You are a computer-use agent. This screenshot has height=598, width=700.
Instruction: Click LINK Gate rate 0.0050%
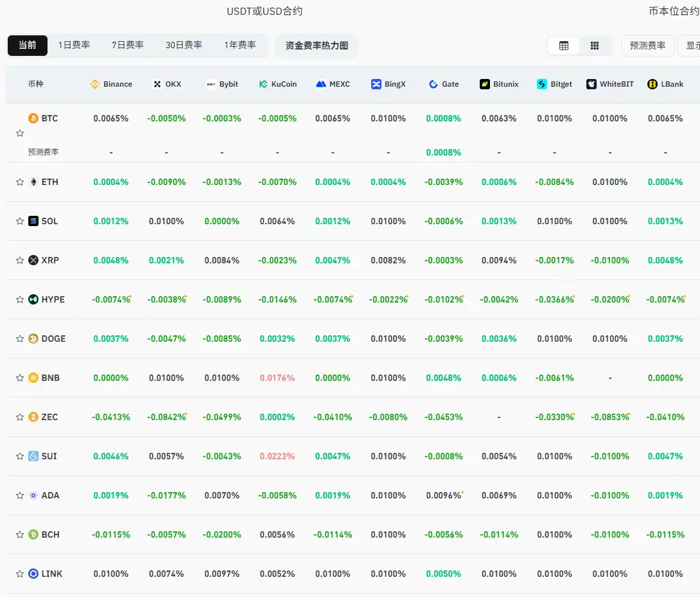click(443, 574)
